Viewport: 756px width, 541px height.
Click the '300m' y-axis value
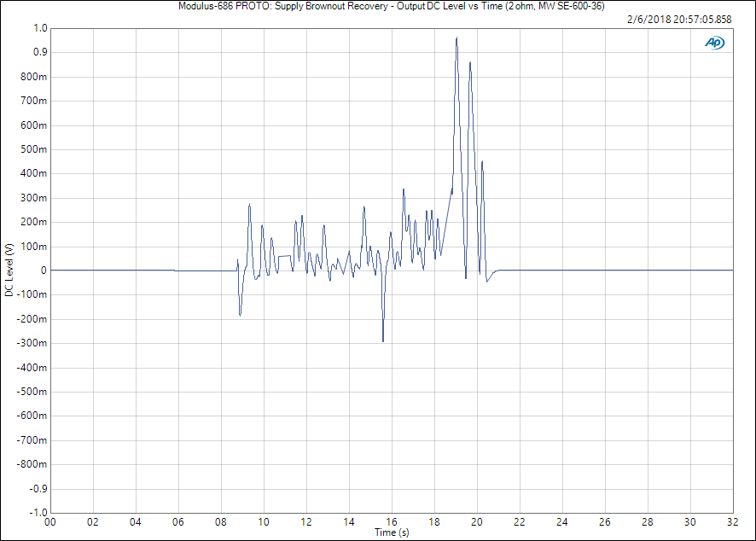[x=34, y=198]
